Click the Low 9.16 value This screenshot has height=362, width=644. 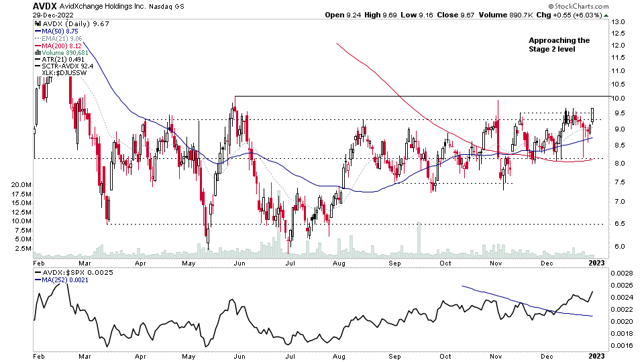coord(417,15)
